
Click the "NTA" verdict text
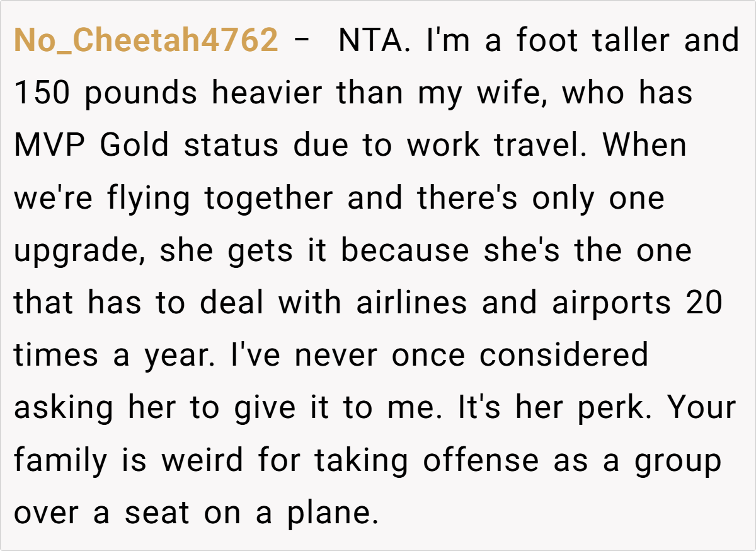pos(370,40)
